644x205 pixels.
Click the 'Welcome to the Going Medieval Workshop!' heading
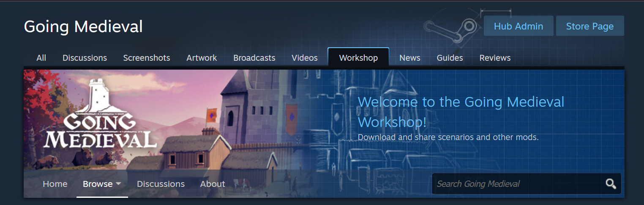click(x=461, y=112)
